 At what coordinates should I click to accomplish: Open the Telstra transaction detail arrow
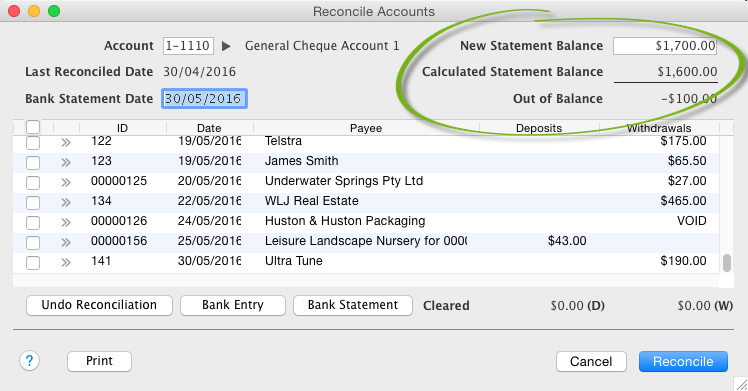click(x=66, y=142)
